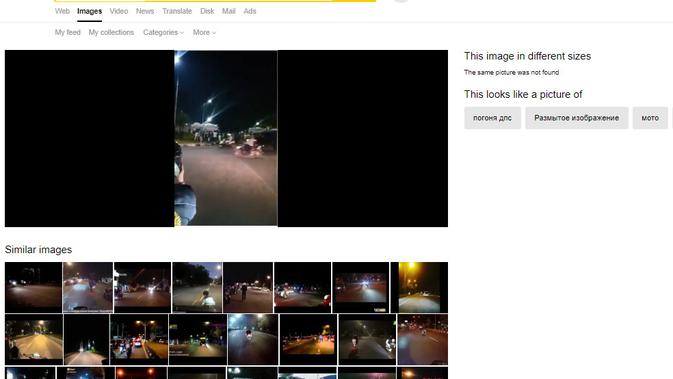Click the 'мото' tag button
Viewport: 673px width, 379px height.
tap(650, 118)
